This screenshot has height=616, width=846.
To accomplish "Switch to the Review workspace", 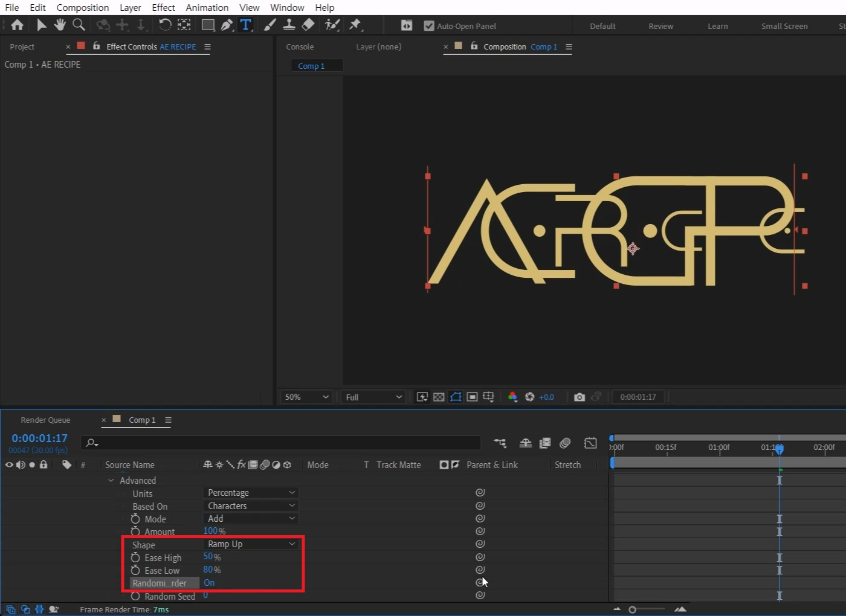I will click(661, 26).
